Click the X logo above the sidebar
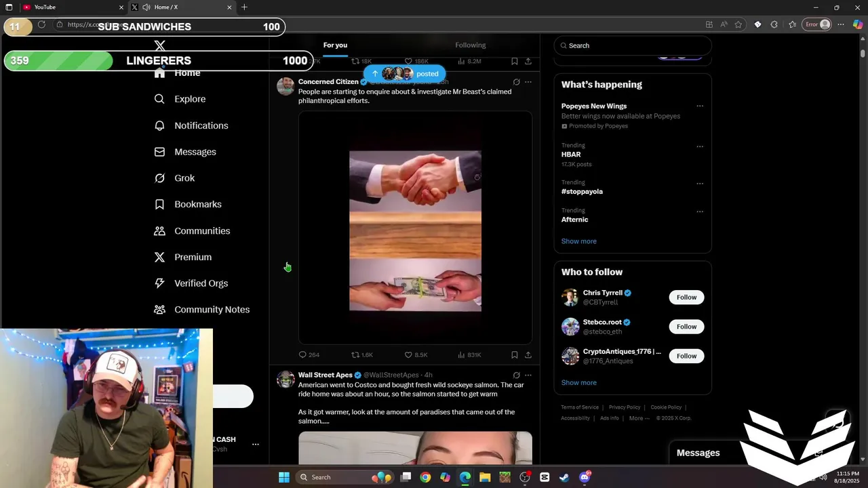 (x=159, y=45)
